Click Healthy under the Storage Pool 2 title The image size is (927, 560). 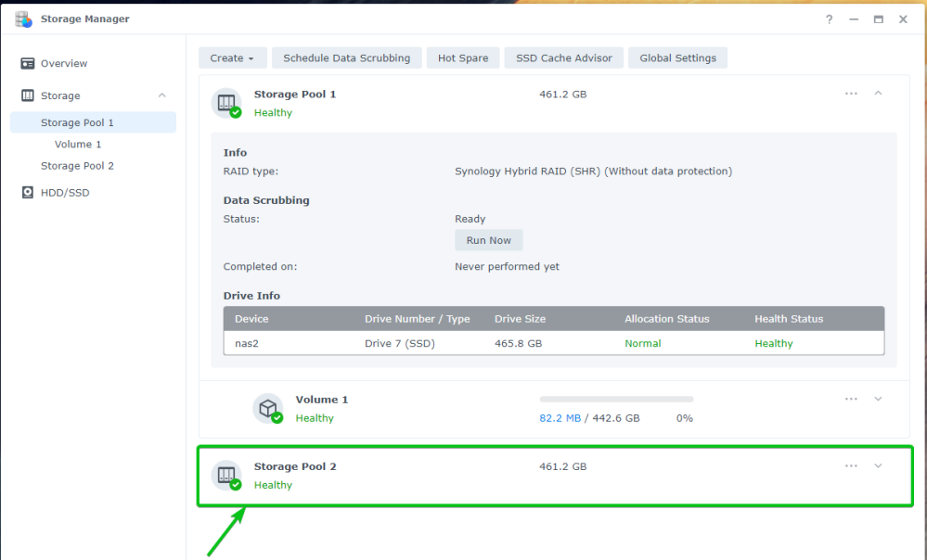tap(273, 485)
